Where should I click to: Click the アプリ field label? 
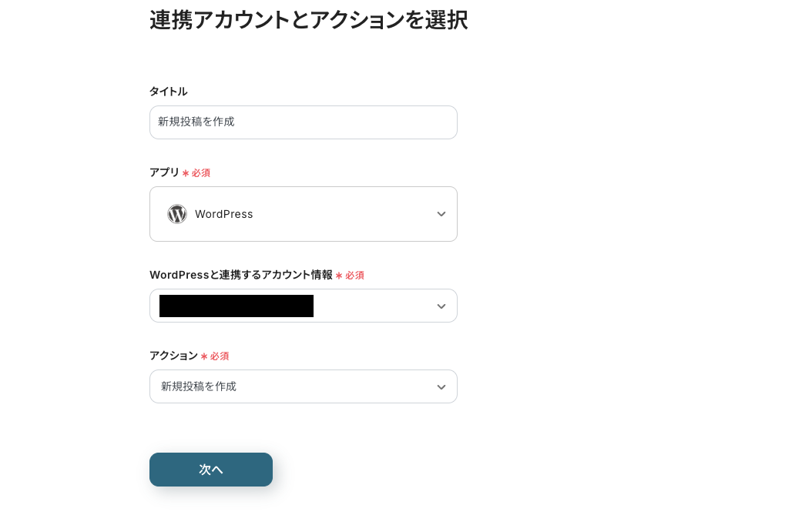[164, 172]
